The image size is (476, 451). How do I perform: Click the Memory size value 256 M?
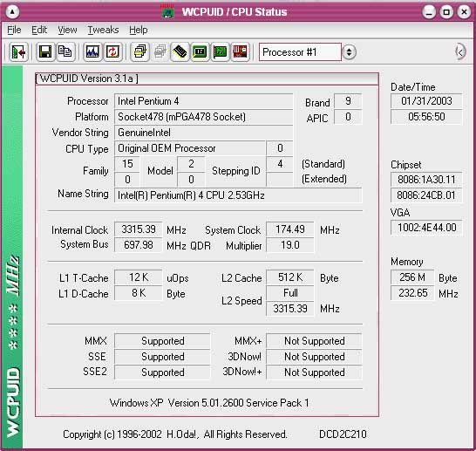pos(412,277)
